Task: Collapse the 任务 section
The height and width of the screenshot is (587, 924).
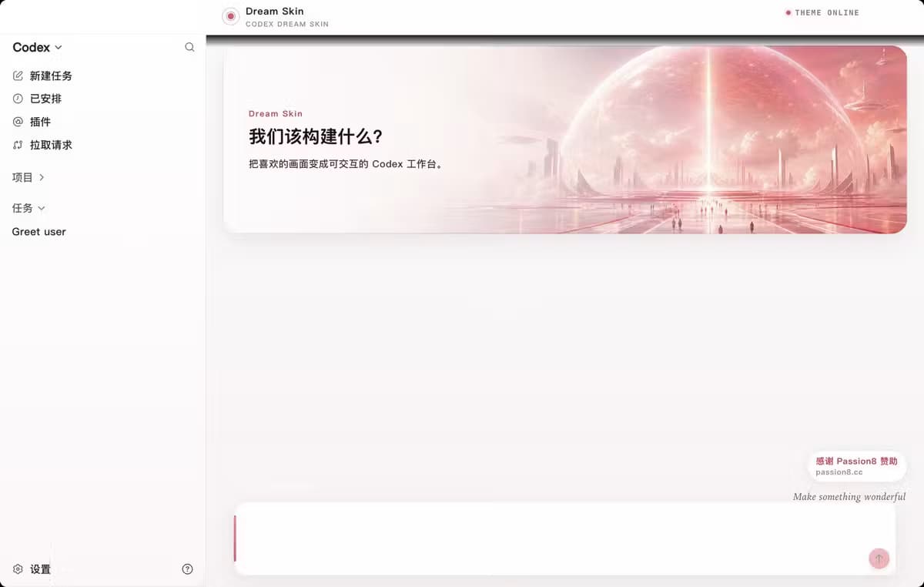Action: click(x=28, y=208)
